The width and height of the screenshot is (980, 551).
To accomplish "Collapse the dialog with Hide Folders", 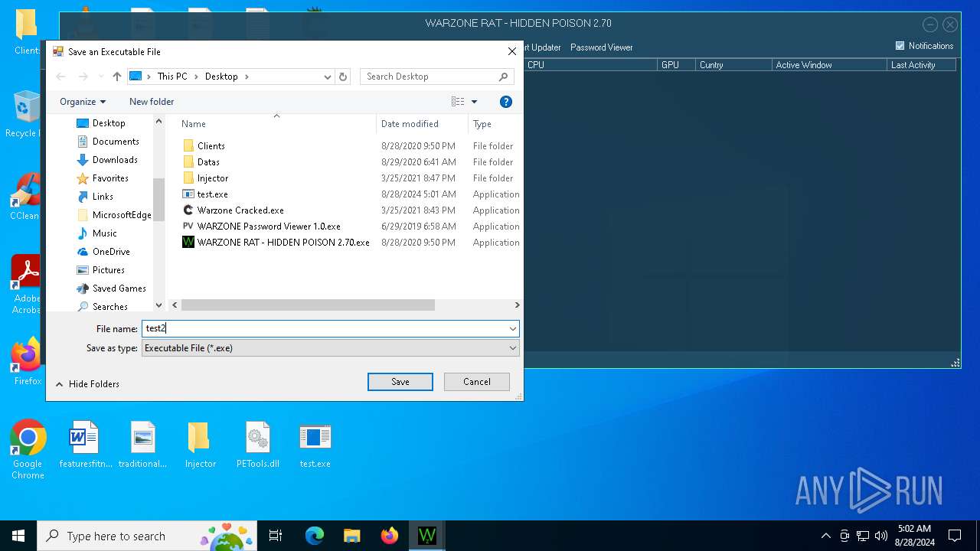I will click(x=87, y=384).
